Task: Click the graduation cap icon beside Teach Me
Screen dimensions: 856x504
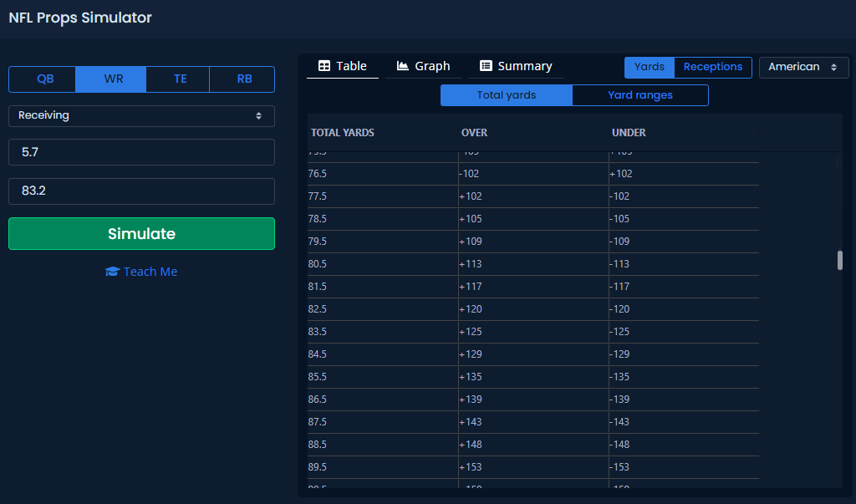Action: coord(113,272)
